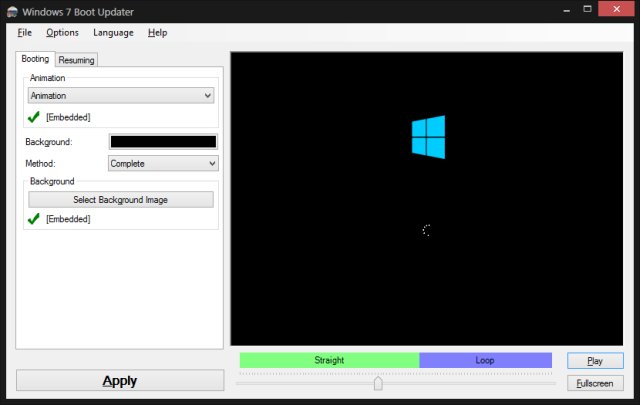This screenshot has width=640, height=405.
Task: Click the animation frame slider thumb
Action: point(378,383)
